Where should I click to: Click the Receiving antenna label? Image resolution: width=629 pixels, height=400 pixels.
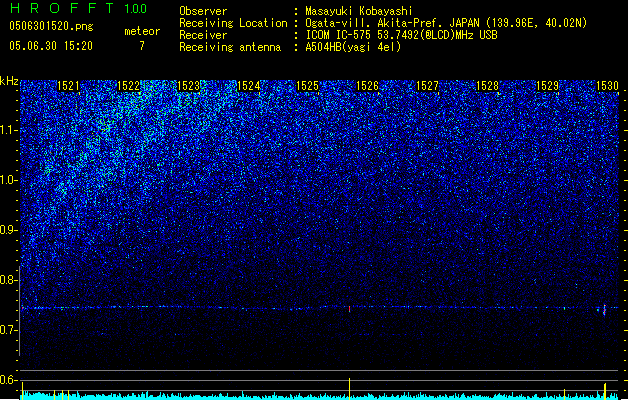230,47
